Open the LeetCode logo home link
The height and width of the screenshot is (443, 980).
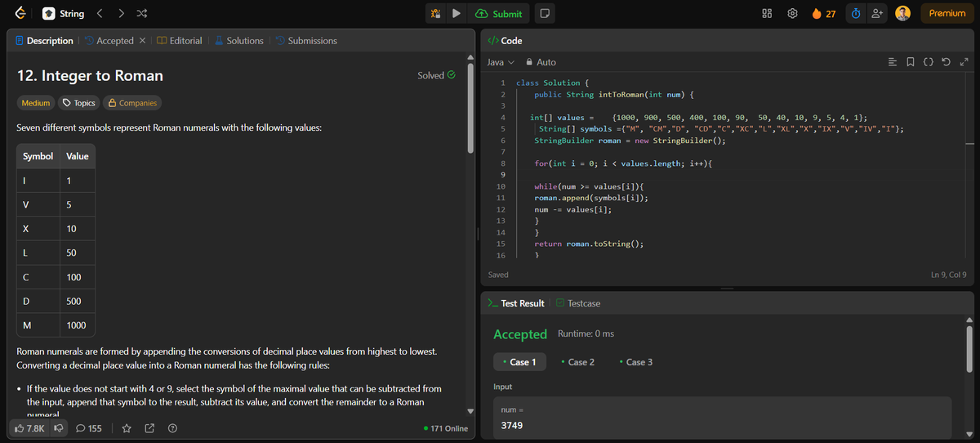coord(20,13)
